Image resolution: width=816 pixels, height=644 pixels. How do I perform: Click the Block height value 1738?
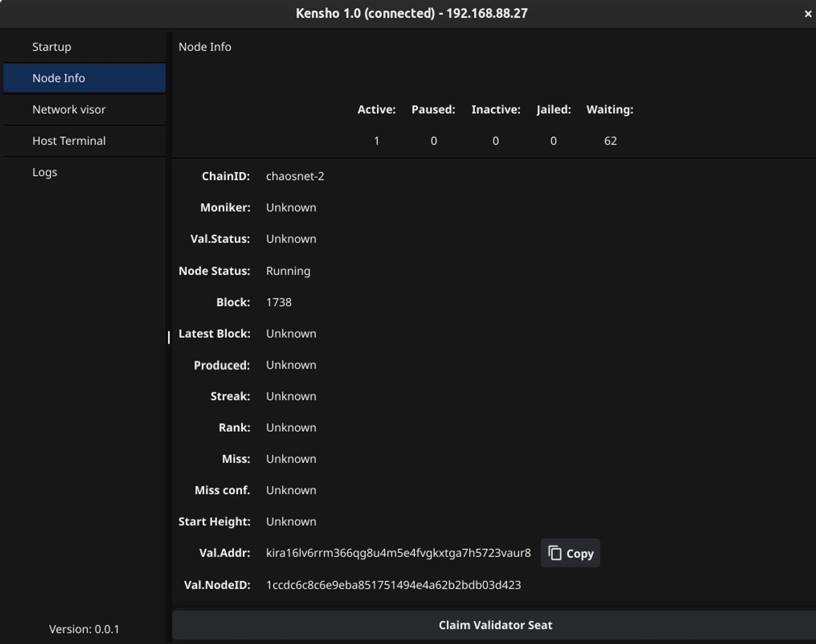coord(278,302)
